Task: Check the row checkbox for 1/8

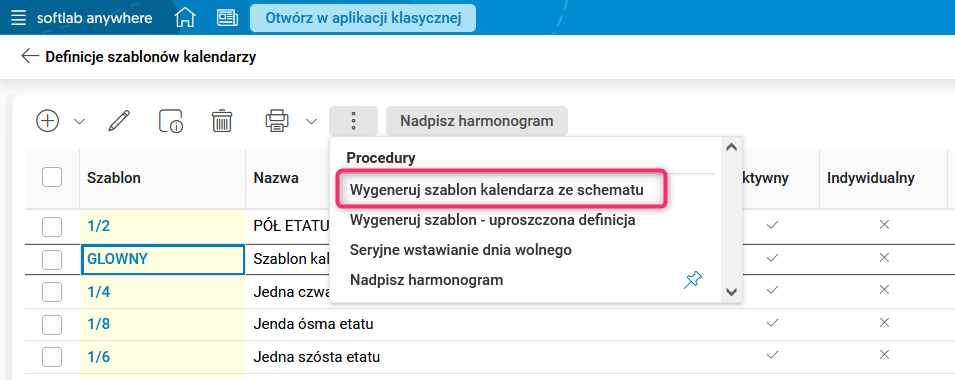Action: (x=52, y=325)
